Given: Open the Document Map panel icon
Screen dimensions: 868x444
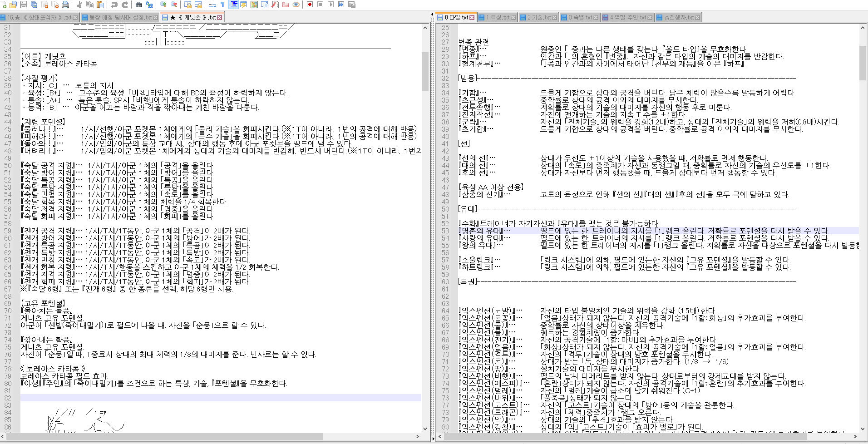Looking at the screenshot, I should [x=254, y=5].
